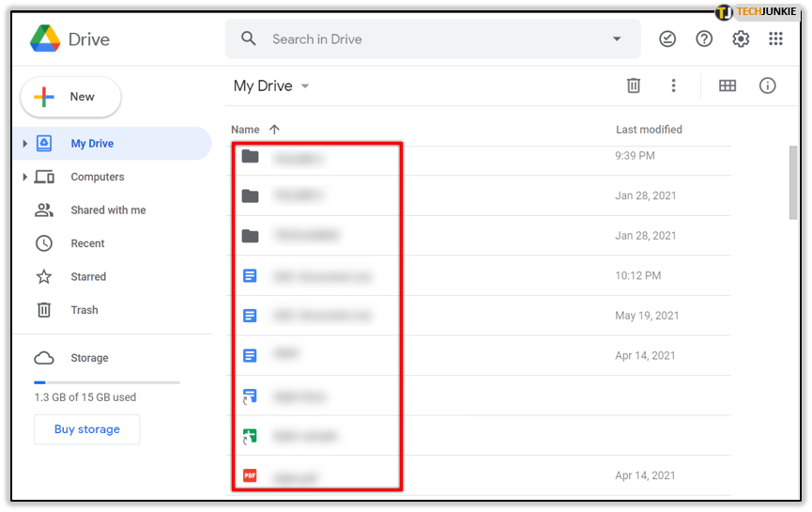Expand the My Drive tree in sidebar

[x=25, y=144]
